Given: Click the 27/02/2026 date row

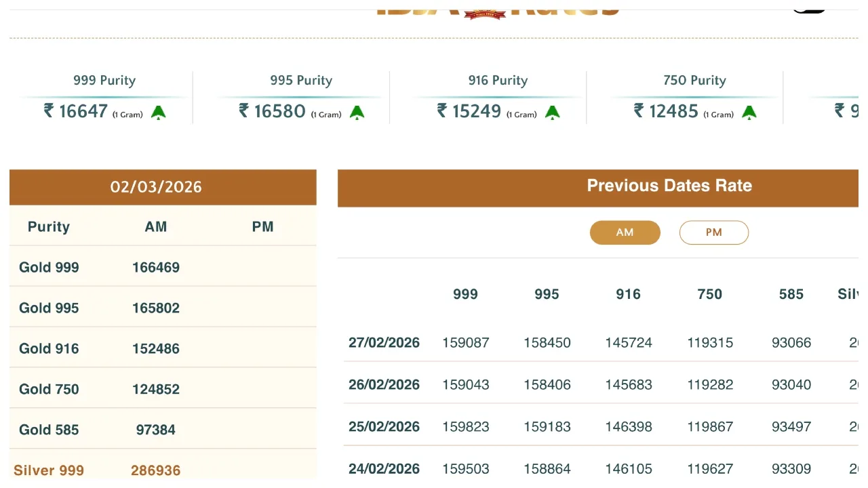Looking at the screenshot, I should (x=384, y=343).
